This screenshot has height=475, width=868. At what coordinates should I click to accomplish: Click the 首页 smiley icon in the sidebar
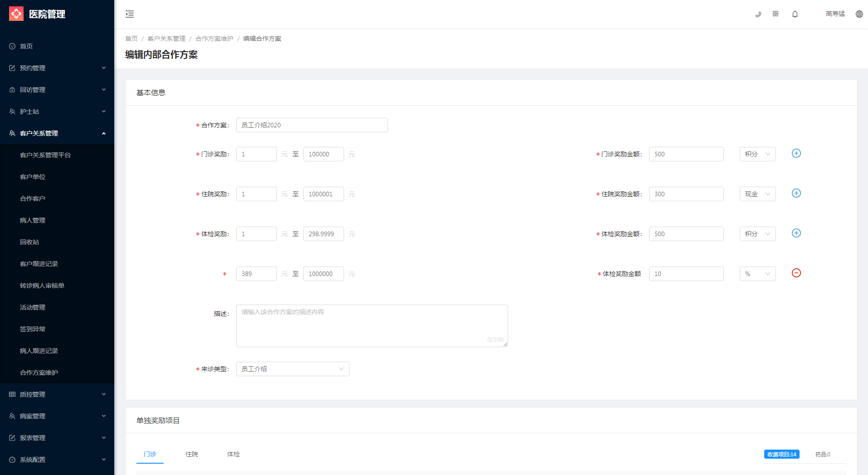tap(12, 46)
